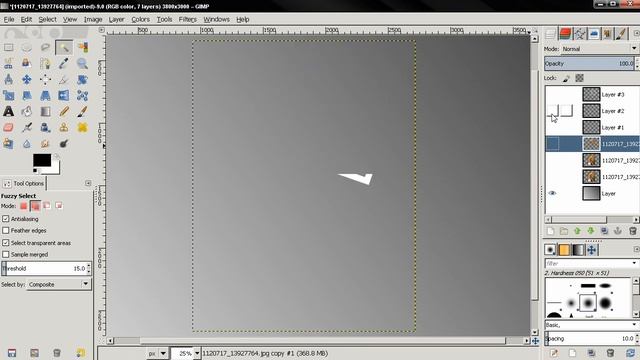Select the Fuzzy Select magic wand tool

pos(64,48)
